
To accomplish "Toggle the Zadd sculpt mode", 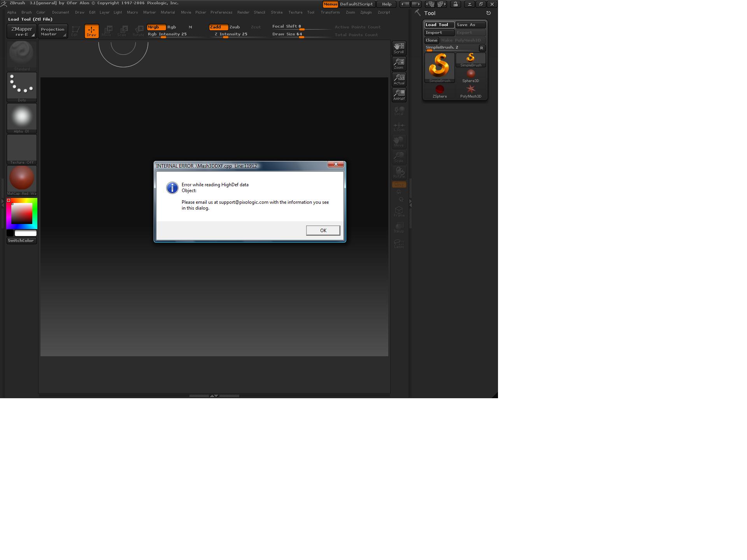I will [218, 27].
